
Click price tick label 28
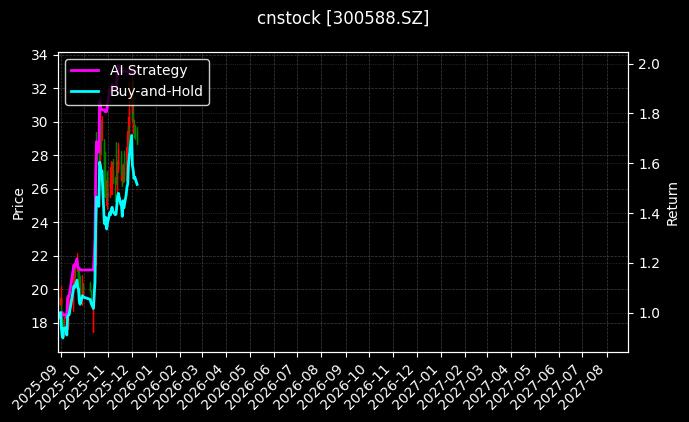point(39,156)
